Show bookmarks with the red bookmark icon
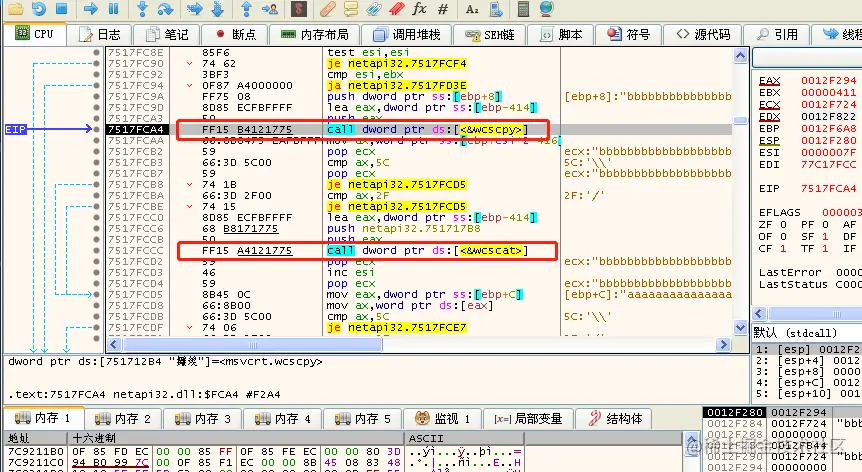The height and width of the screenshot is (472, 862). coord(397,8)
